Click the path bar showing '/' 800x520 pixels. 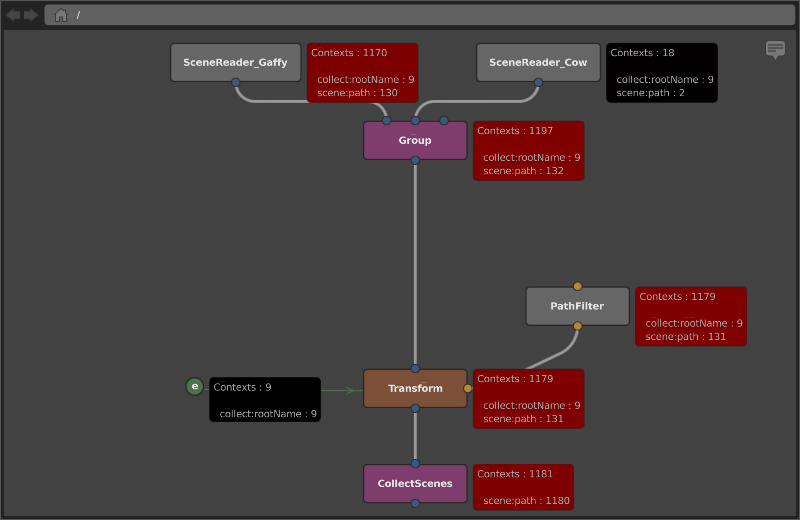click(x=419, y=15)
